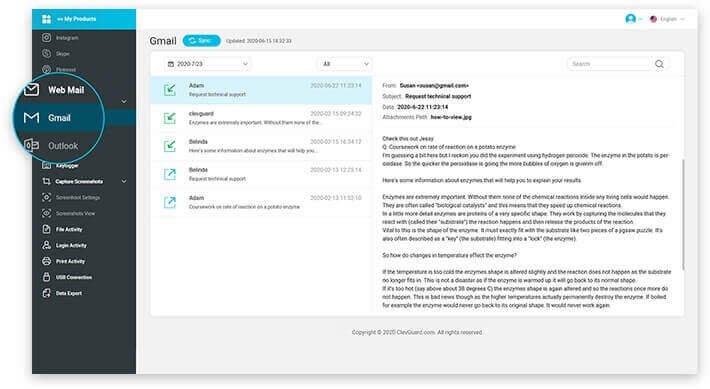The width and height of the screenshot is (710, 389).
Task: Click the Search input field
Action: pyautogui.click(x=609, y=64)
